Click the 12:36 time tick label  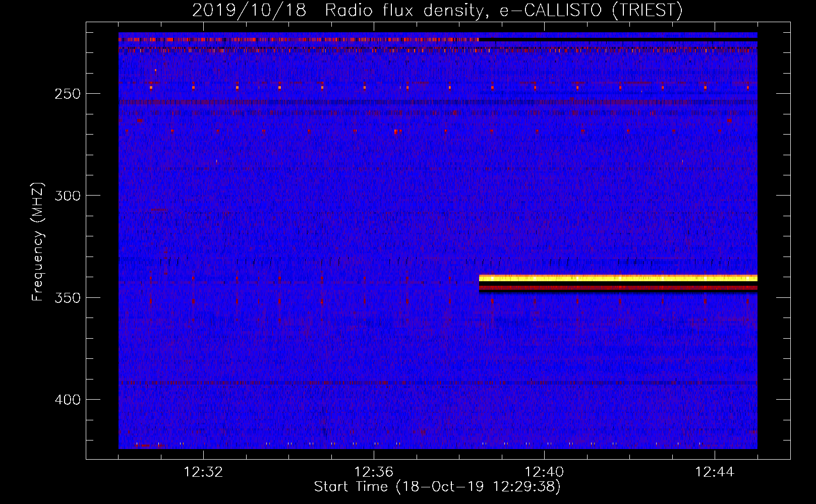point(374,472)
